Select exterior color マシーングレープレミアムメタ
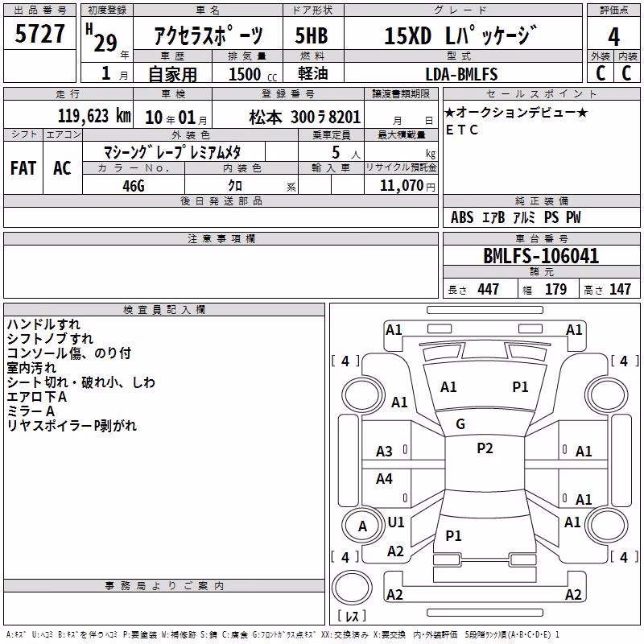This screenshot has height=644, width=644. pyautogui.click(x=172, y=152)
